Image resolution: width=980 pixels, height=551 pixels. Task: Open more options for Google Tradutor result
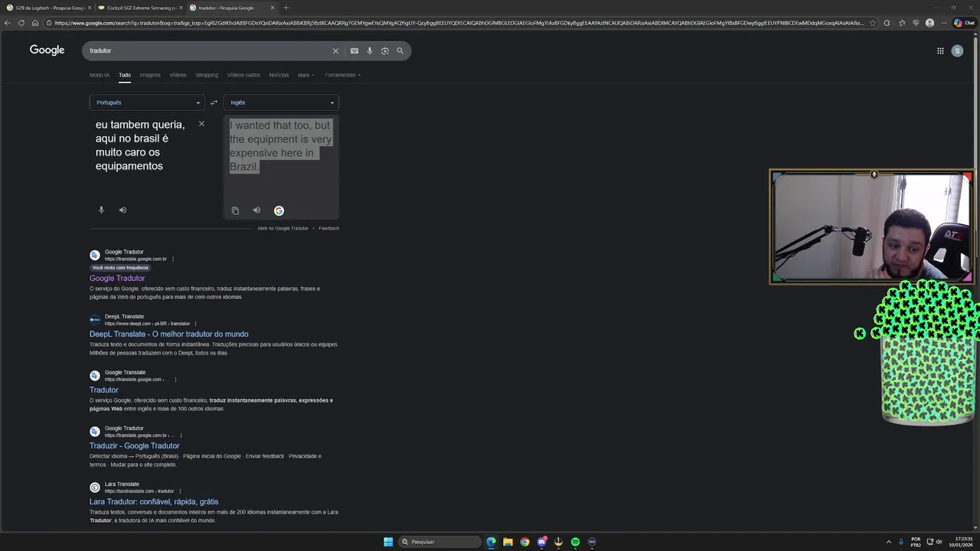(173, 259)
